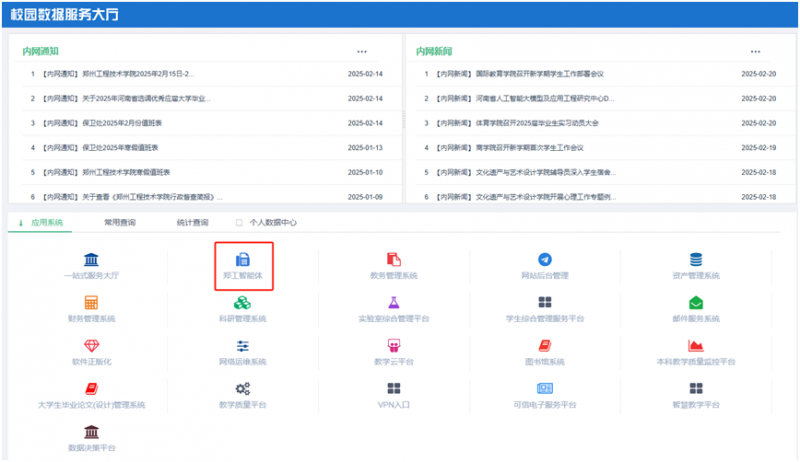The width and height of the screenshot is (800, 462).
Task: Expand the 内网新闻 more options ellipsis
Action: pyautogui.click(x=755, y=51)
